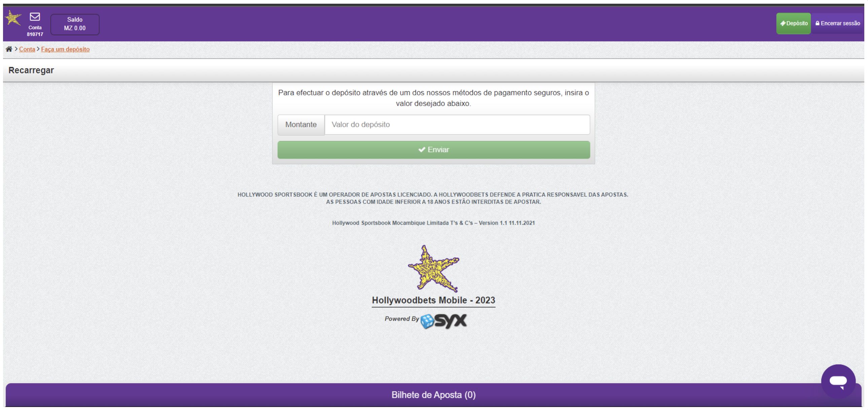Click the green Depósito button

794,23
